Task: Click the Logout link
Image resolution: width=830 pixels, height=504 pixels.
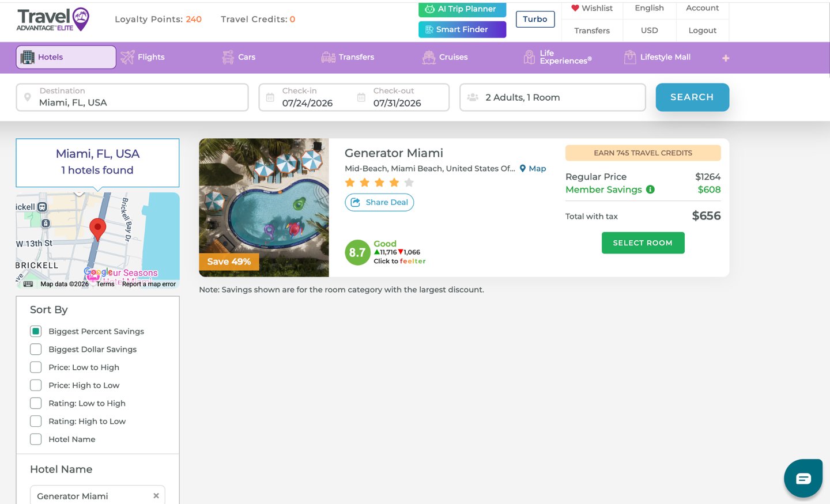Action: [x=702, y=31]
